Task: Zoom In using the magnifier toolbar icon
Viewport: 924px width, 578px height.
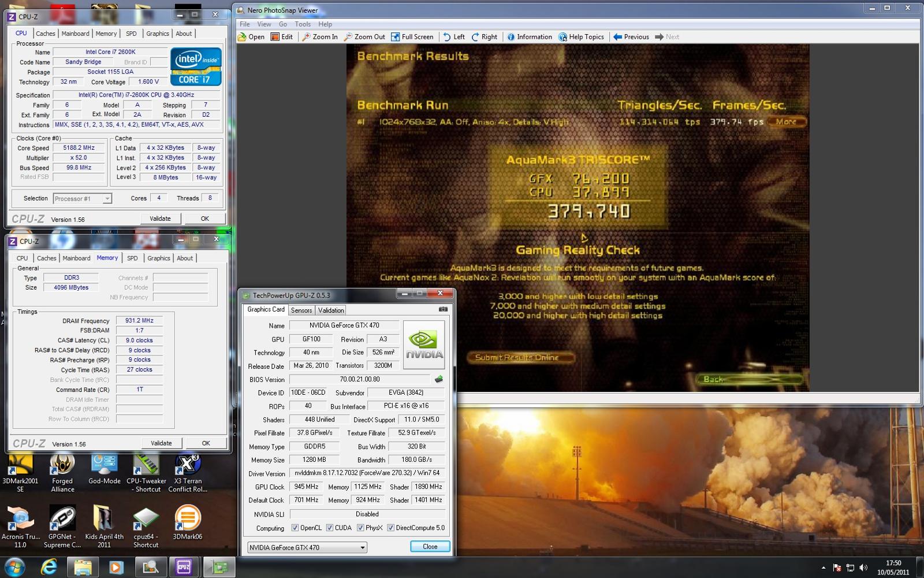Action: (x=320, y=37)
